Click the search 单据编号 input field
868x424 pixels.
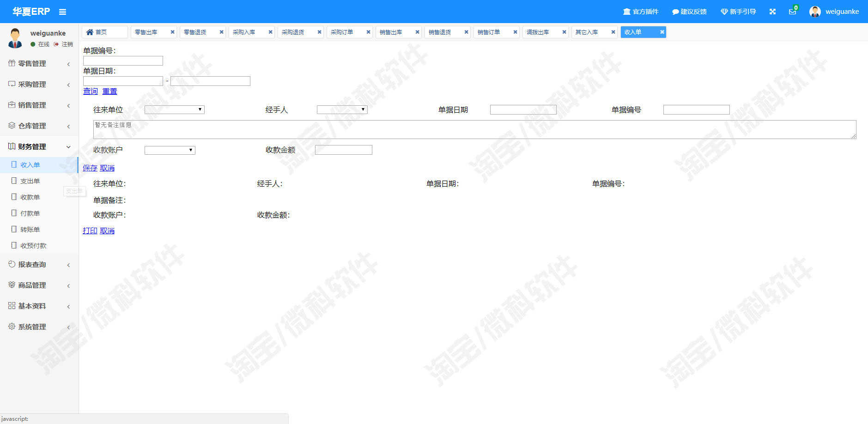[123, 61]
